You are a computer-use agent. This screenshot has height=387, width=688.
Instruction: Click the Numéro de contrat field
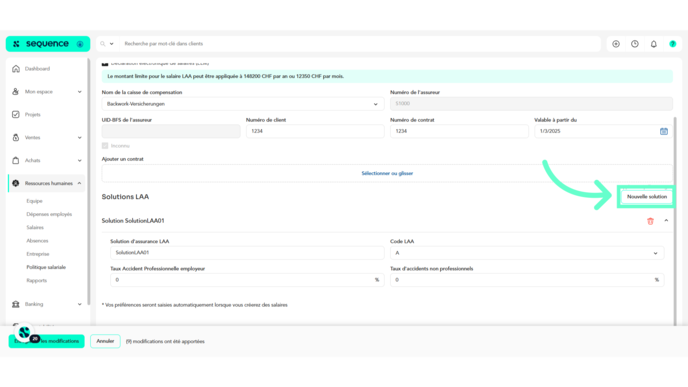point(459,131)
